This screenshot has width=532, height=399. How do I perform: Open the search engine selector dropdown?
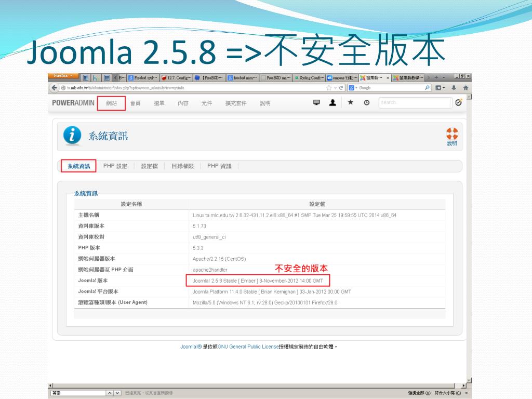click(x=353, y=88)
